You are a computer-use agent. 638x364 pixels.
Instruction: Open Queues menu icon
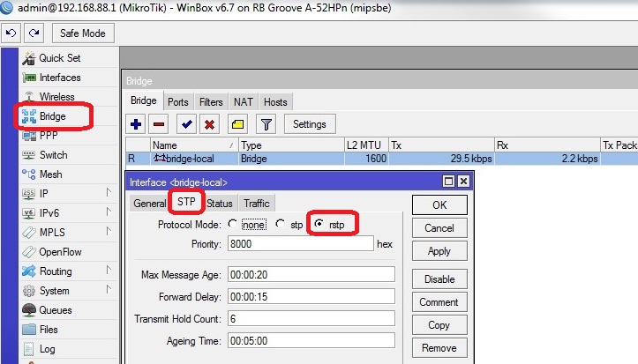[x=29, y=310]
